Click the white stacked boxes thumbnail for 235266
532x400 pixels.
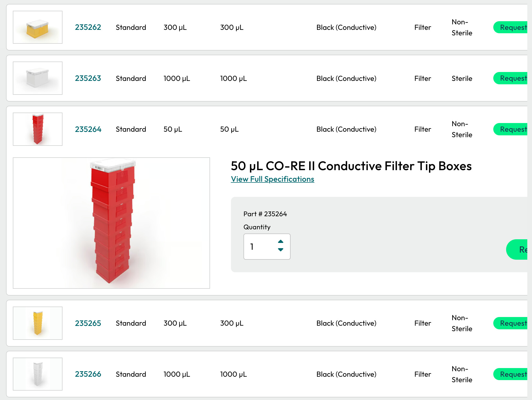point(38,374)
